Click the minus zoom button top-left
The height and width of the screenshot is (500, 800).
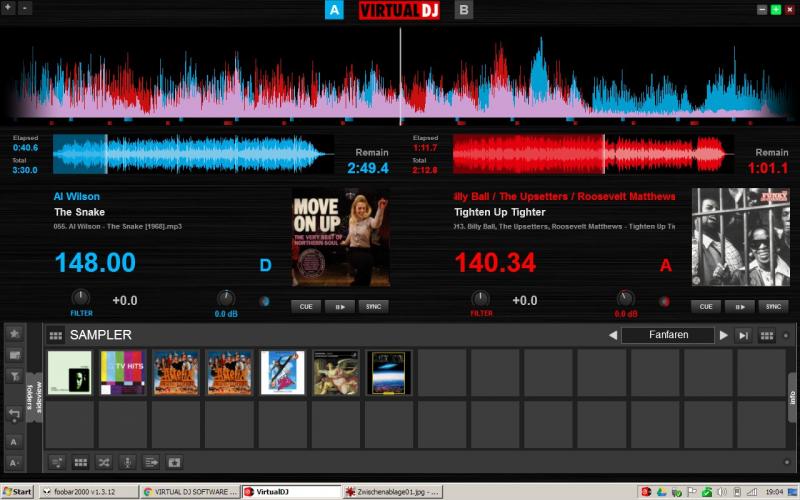(25, 8)
